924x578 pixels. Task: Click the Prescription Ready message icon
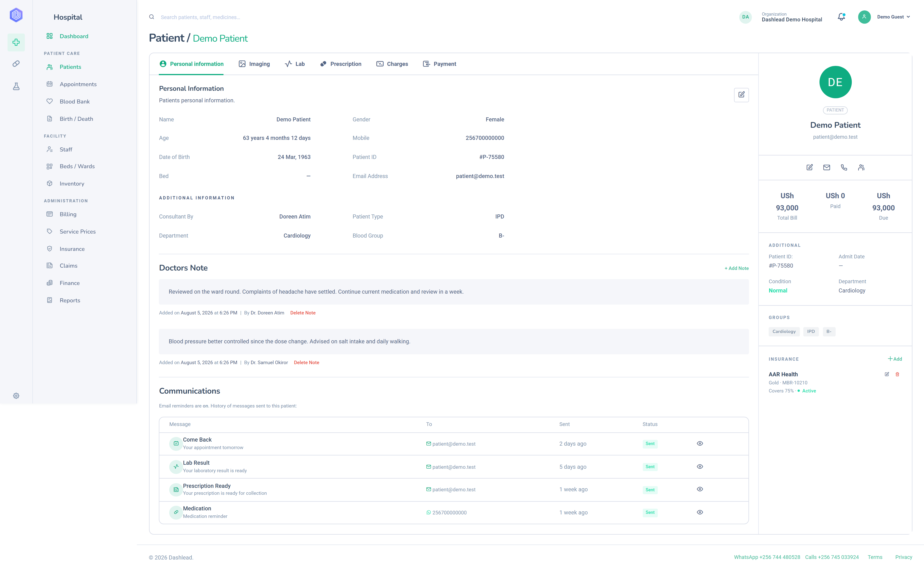click(x=176, y=489)
